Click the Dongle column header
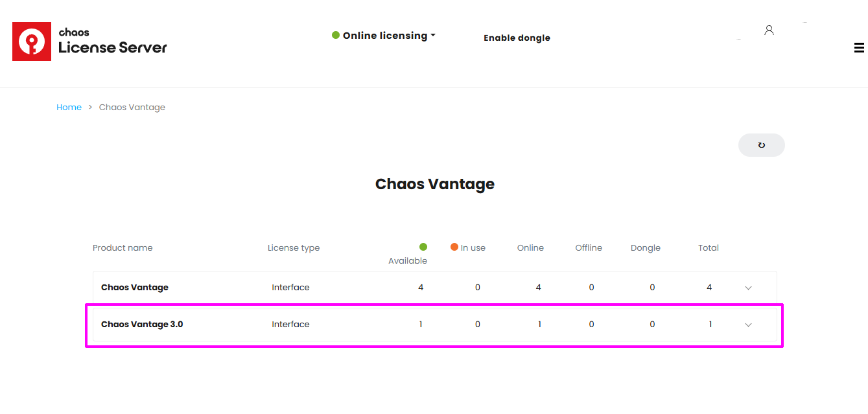Screen dimensions: 868x414 pos(646,248)
